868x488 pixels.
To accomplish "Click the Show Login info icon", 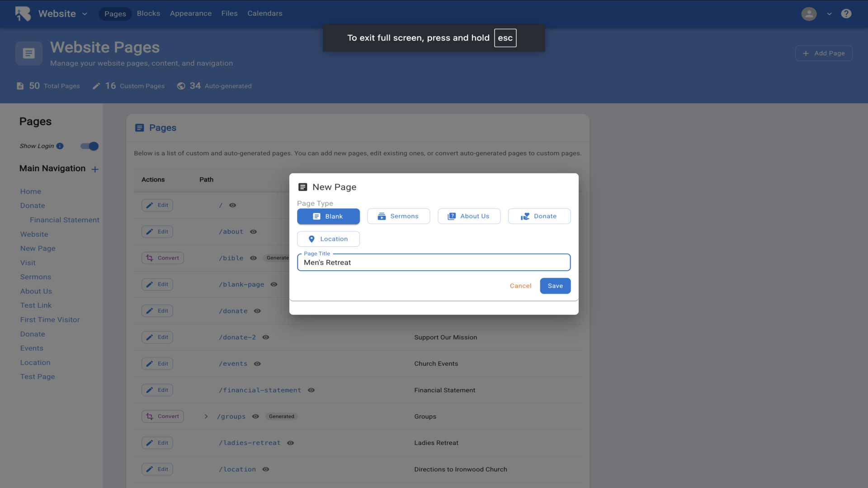I will coord(60,146).
